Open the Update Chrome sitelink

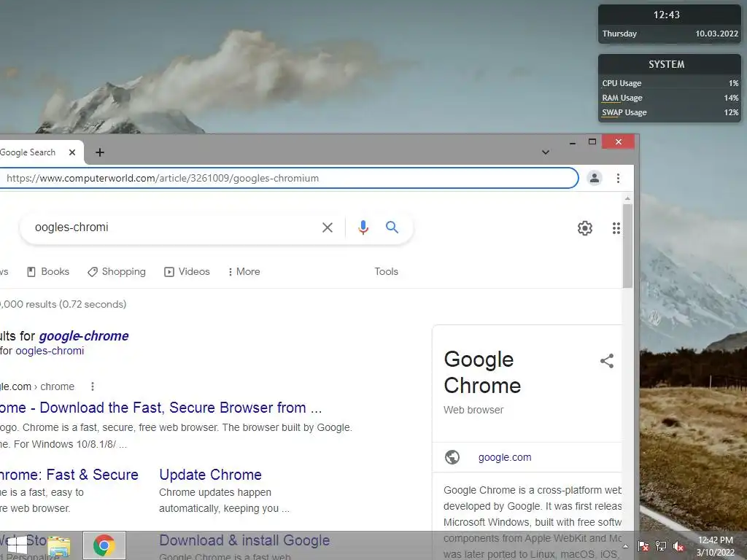coord(210,475)
